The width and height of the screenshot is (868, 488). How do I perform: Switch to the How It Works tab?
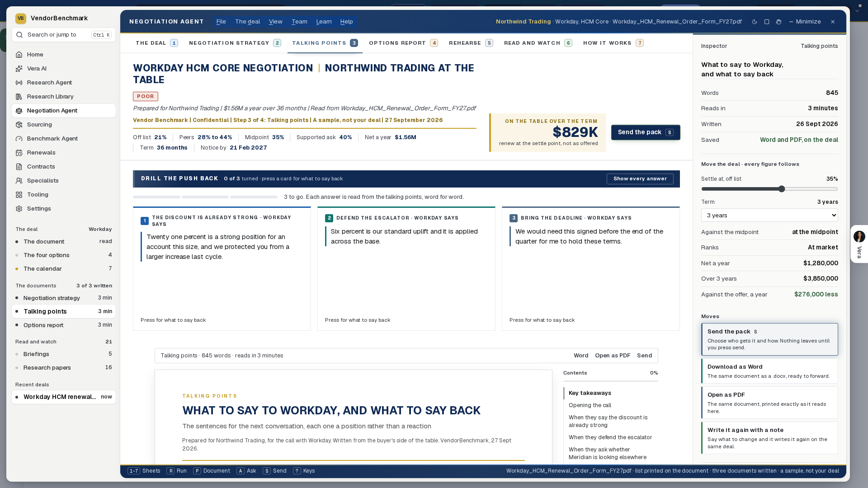[x=613, y=43]
